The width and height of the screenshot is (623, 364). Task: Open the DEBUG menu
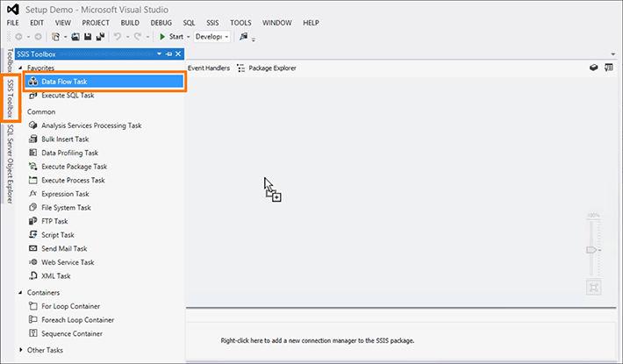click(161, 23)
